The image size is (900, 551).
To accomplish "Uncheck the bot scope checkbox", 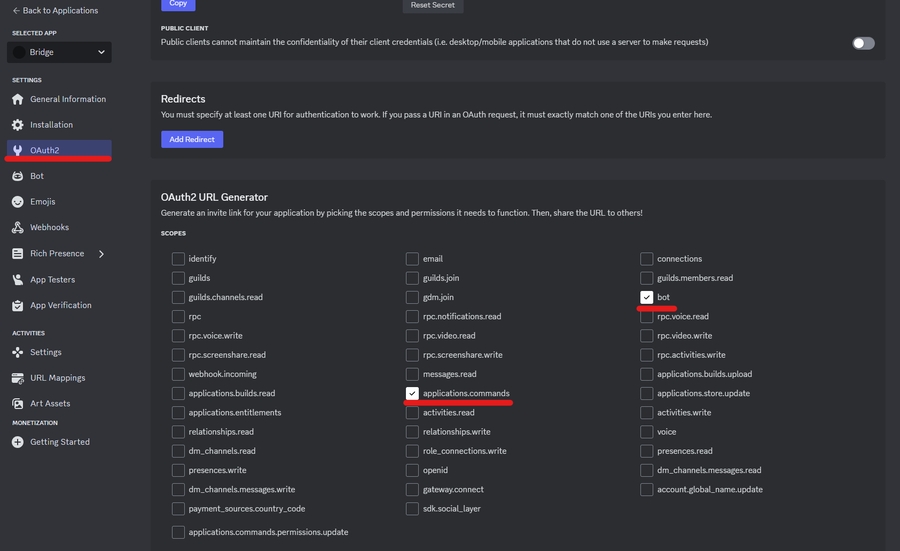I will (x=647, y=297).
